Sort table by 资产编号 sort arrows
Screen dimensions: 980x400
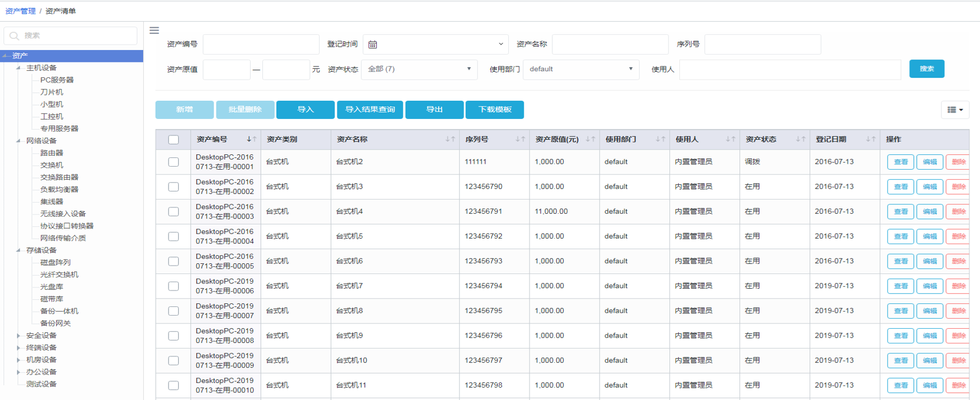(252, 140)
